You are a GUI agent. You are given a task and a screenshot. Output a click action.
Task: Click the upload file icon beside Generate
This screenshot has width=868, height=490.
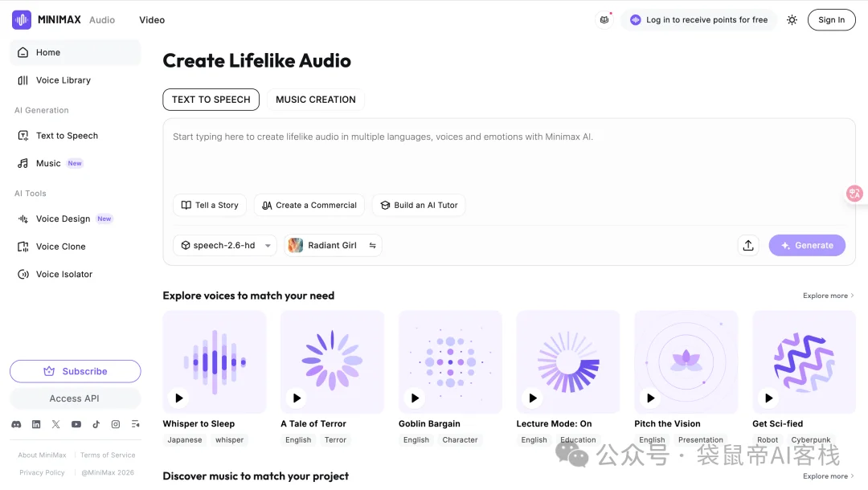748,246
